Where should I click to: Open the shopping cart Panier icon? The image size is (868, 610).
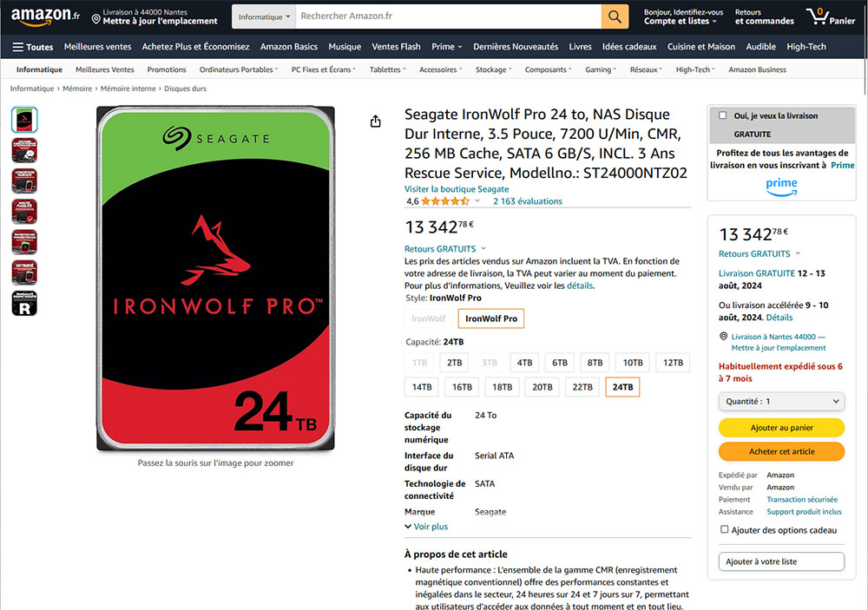(831, 16)
